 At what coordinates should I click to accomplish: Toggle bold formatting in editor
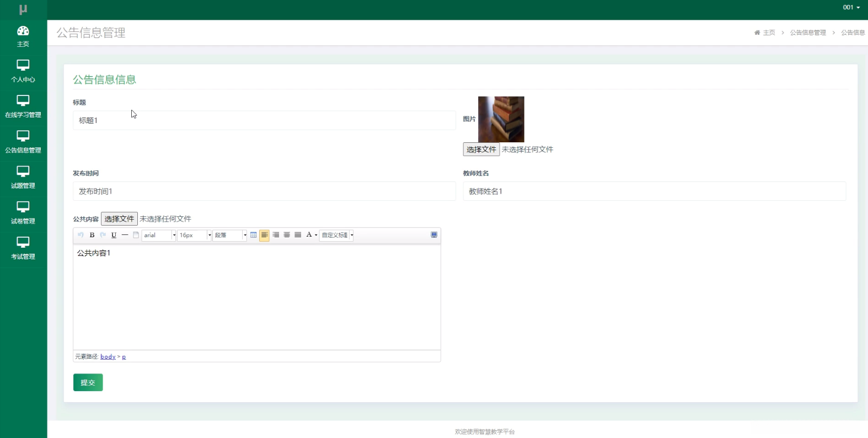(x=92, y=235)
